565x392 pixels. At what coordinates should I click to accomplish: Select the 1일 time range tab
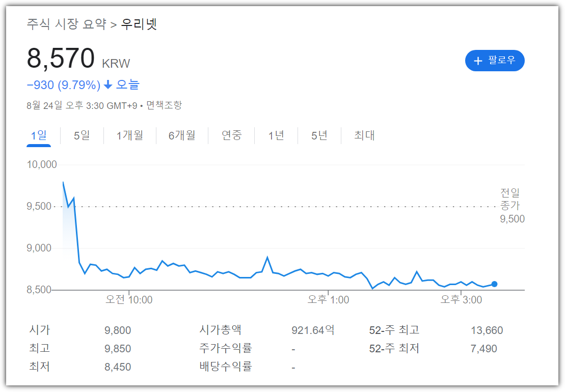point(39,136)
